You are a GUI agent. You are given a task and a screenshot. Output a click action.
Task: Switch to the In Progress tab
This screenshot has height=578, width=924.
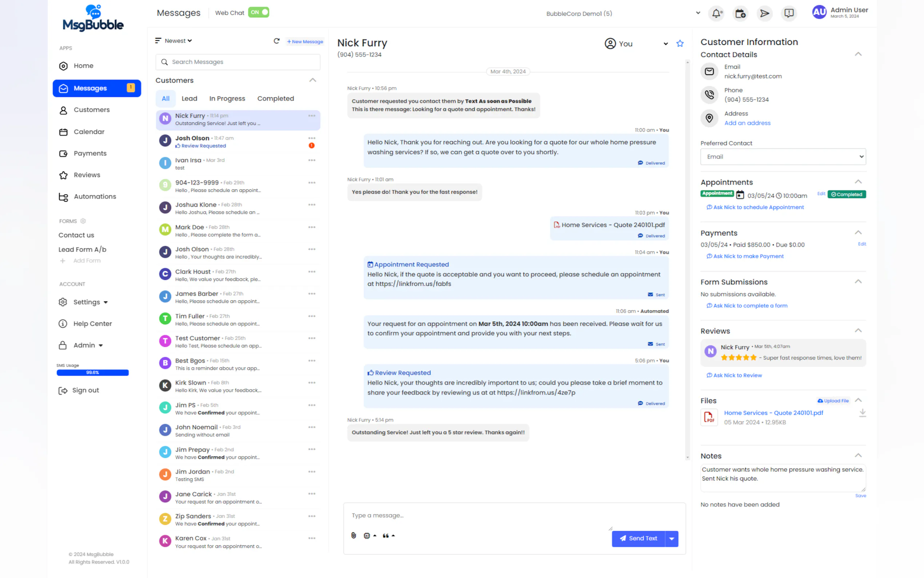(227, 99)
